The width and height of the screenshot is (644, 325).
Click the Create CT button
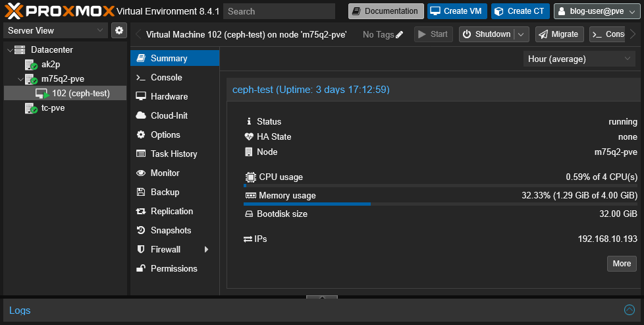(x=520, y=11)
